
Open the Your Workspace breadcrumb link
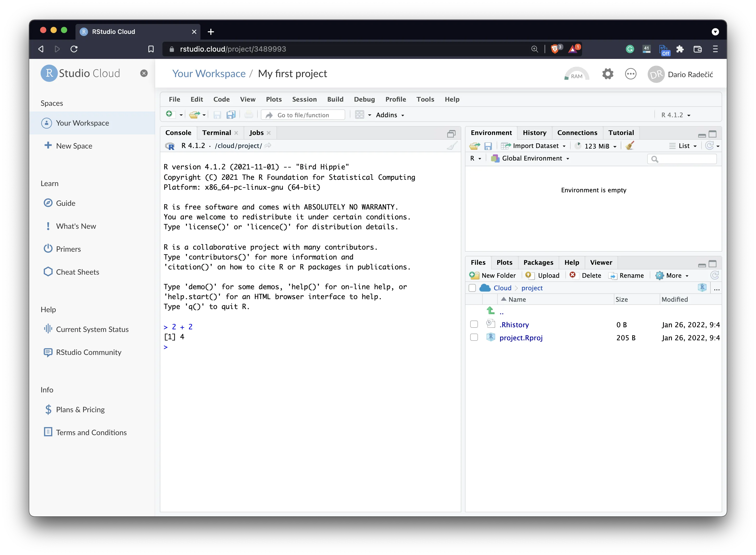click(x=209, y=73)
